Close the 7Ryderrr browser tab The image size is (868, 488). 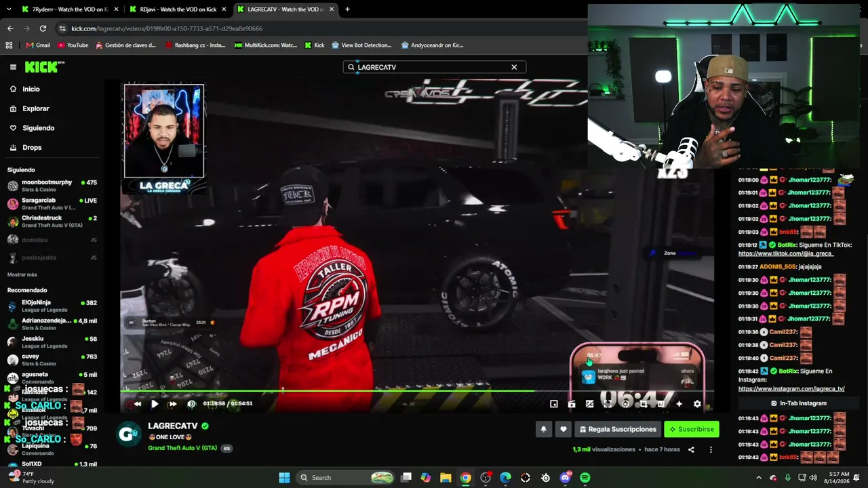pyautogui.click(x=116, y=9)
